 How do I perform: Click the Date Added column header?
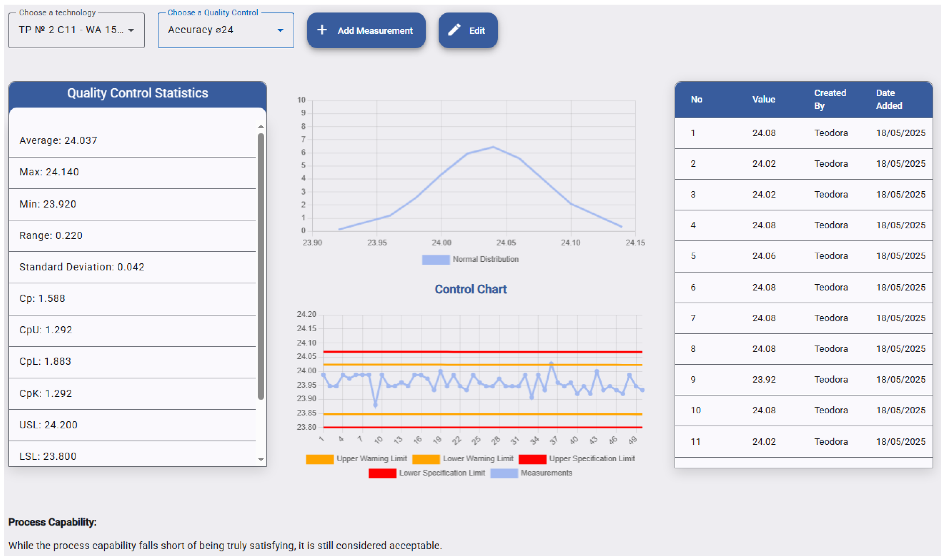click(x=889, y=99)
